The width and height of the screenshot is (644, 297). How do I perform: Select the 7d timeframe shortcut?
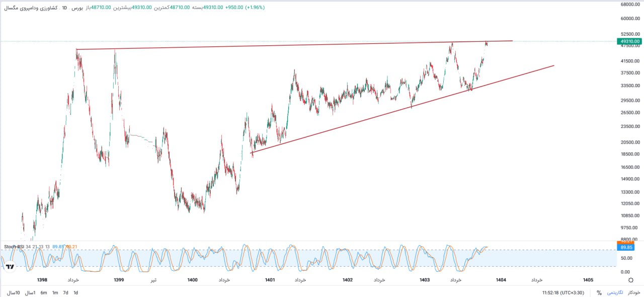click(x=65, y=292)
